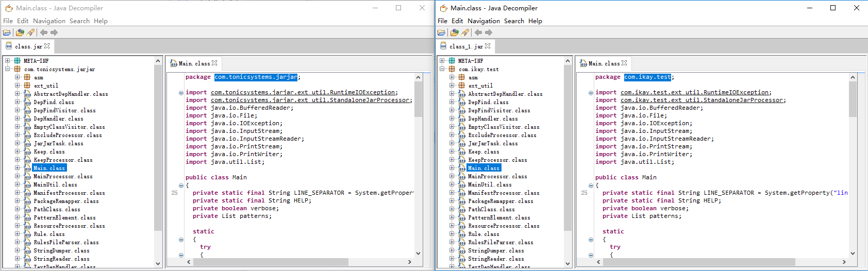The width and height of the screenshot is (868, 271).
Task: Click Open File icon in left window toolbar
Action: pos(7,32)
